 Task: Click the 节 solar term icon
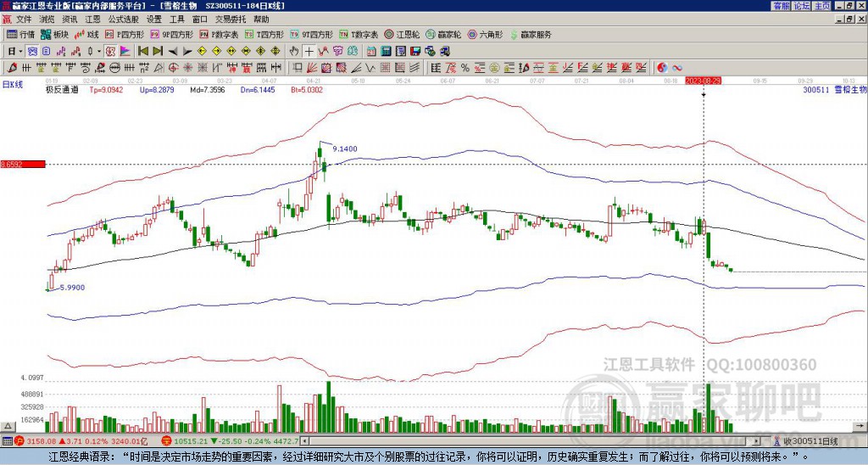(x=337, y=52)
